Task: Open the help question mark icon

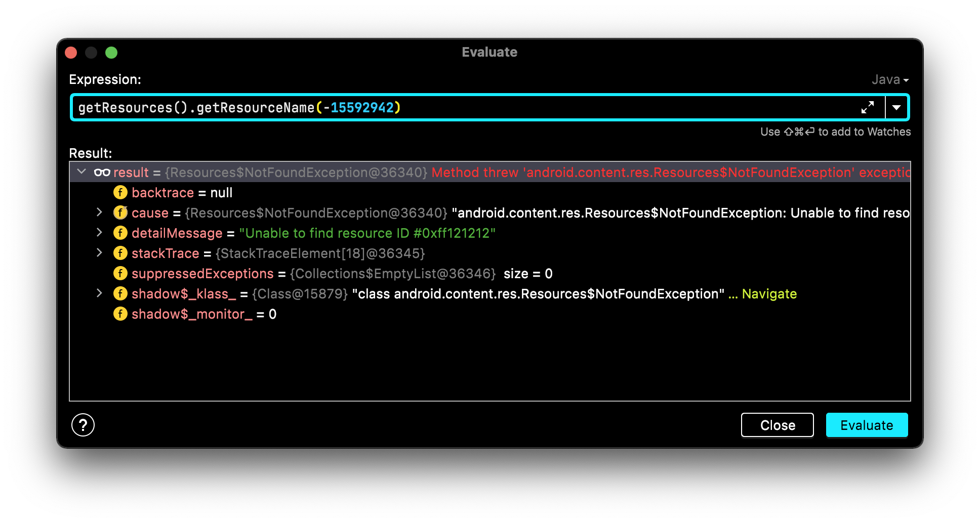Action: [x=83, y=425]
